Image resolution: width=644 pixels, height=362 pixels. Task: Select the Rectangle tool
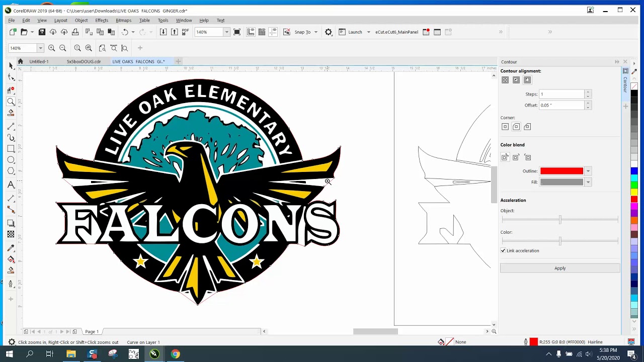11,149
